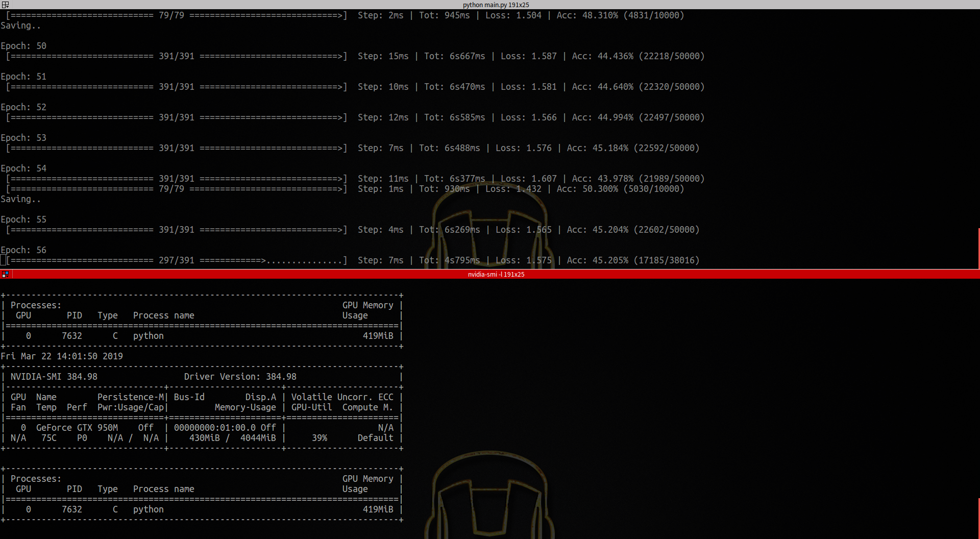The height and width of the screenshot is (539, 980).
Task: Click 'GeForce GTX 950M' GPU name
Action: pos(77,428)
